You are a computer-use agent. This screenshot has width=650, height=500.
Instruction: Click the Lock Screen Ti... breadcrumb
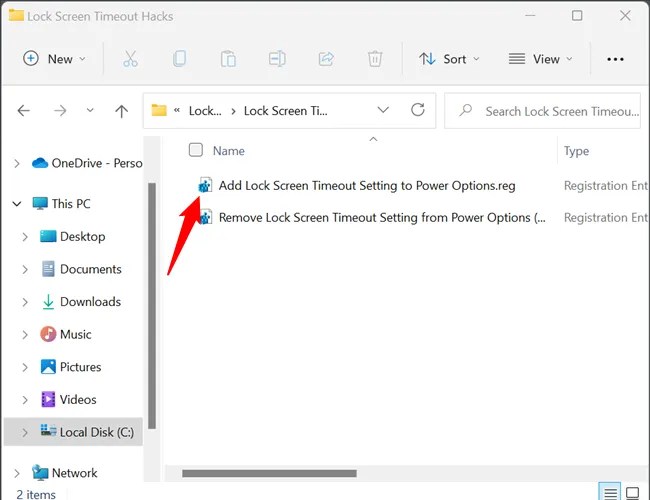(x=286, y=111)
